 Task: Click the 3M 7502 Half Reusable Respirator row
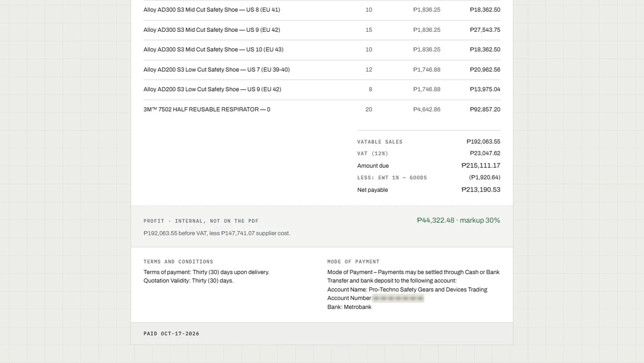322,109
